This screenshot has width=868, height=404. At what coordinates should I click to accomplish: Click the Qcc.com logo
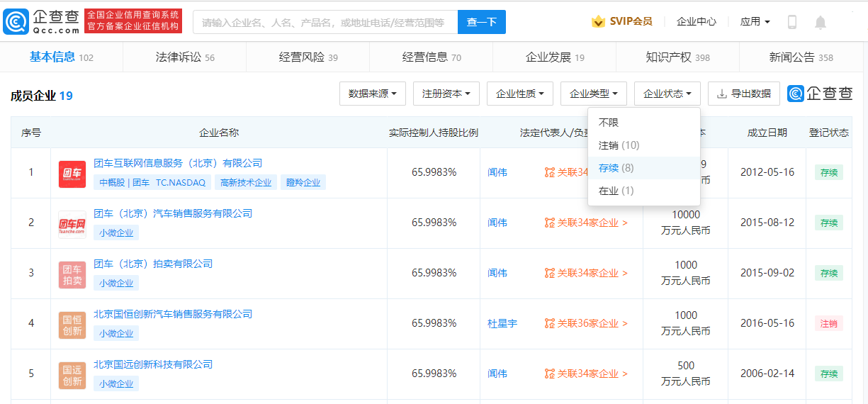pyautogui.click(x=41, y=21)
